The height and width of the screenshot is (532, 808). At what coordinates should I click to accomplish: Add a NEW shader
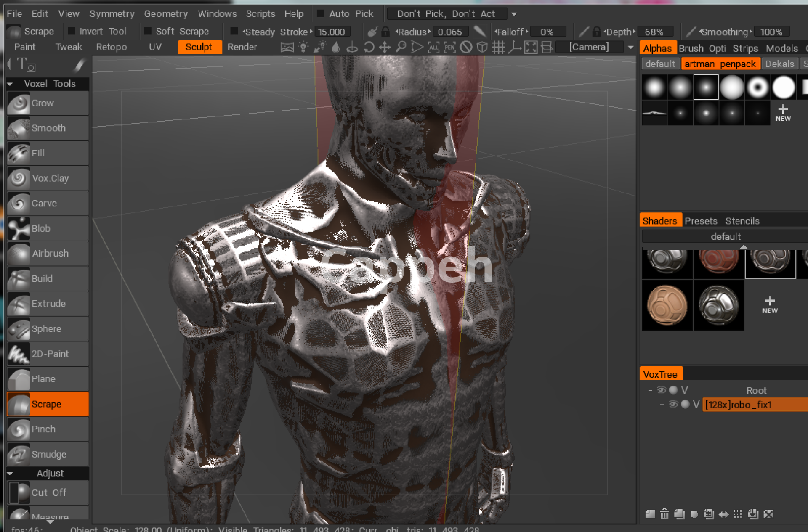click(769, 304)
